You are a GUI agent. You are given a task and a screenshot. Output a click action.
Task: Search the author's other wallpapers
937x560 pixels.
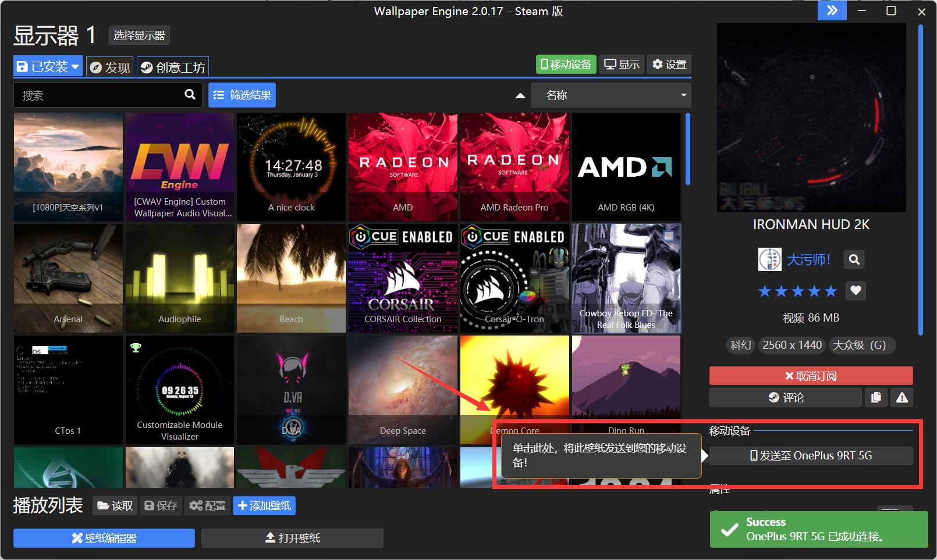tap(854, 259)
